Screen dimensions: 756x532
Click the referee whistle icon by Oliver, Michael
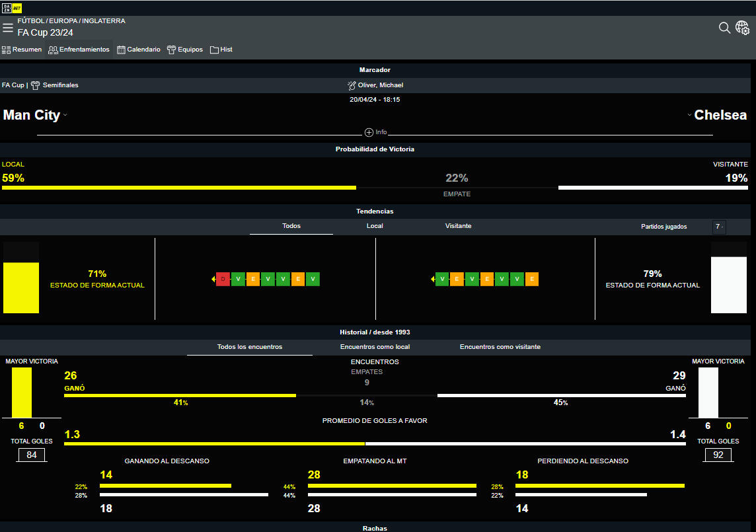(352, 85)
